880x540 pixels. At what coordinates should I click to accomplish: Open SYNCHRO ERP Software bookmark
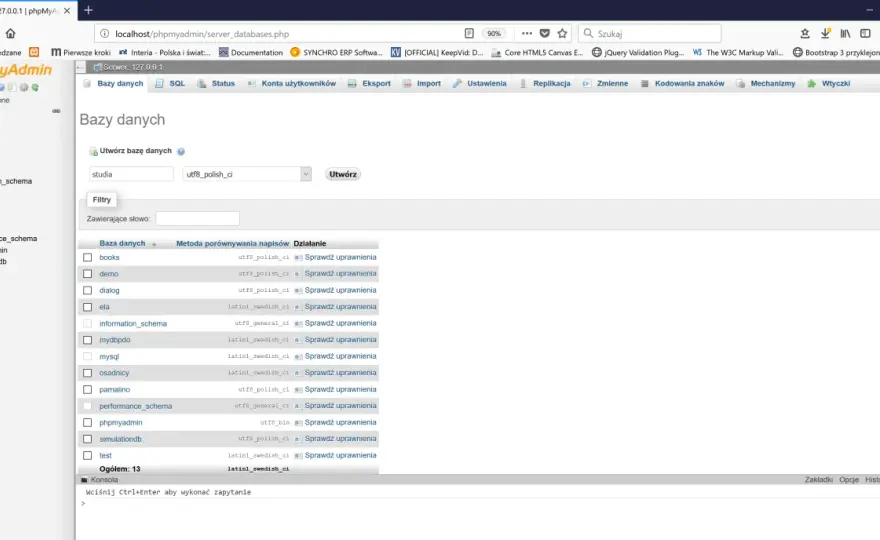click(x=336, y=52)
